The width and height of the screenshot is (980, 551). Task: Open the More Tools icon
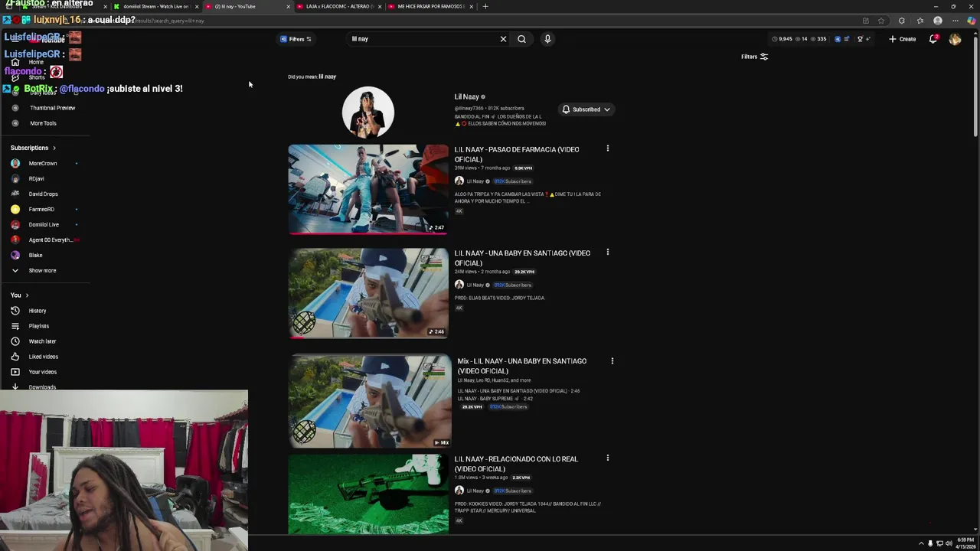point(15,123)
